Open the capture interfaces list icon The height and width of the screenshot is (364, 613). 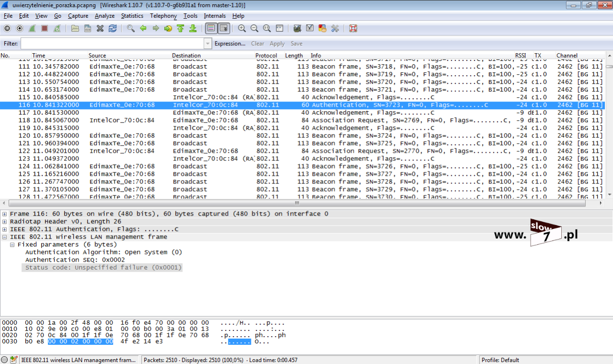coord(7,28)
